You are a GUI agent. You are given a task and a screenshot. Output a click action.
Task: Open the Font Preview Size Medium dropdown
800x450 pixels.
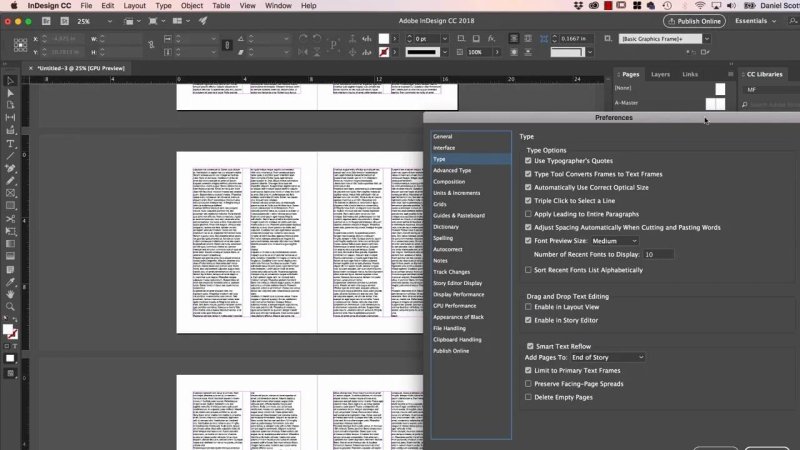615,241
